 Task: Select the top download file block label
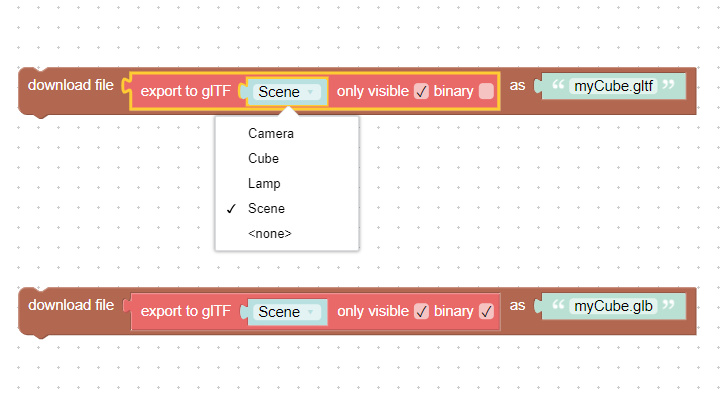[71, 85]
